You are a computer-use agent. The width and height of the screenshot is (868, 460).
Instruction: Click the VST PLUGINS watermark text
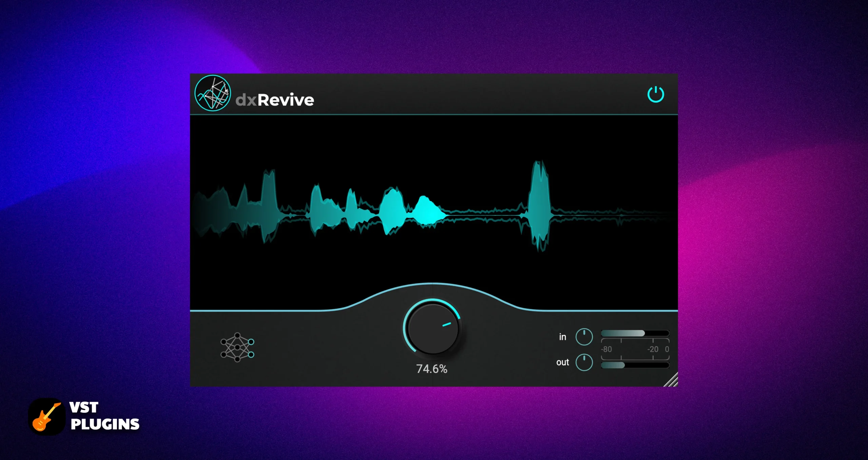click(105, 416)
